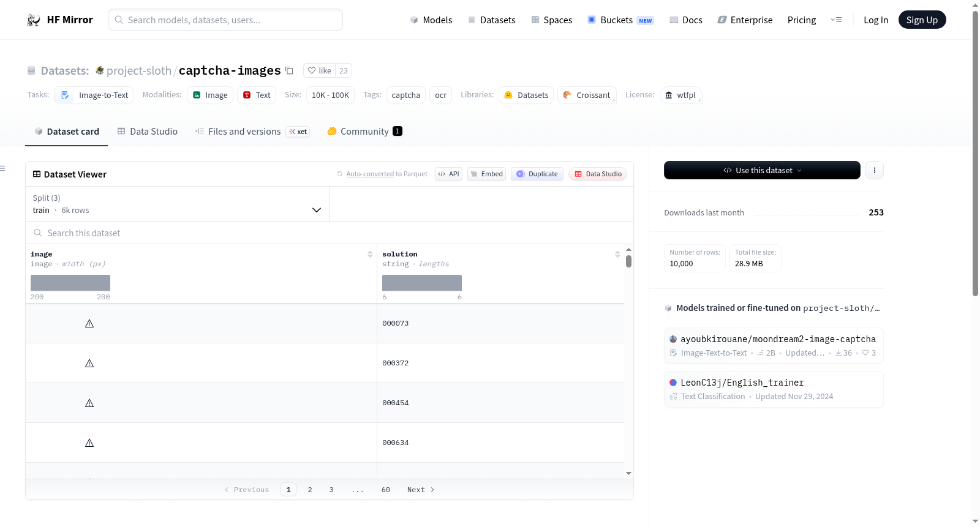Click the 10K - 100K size tag

click(x=330, y=95)
